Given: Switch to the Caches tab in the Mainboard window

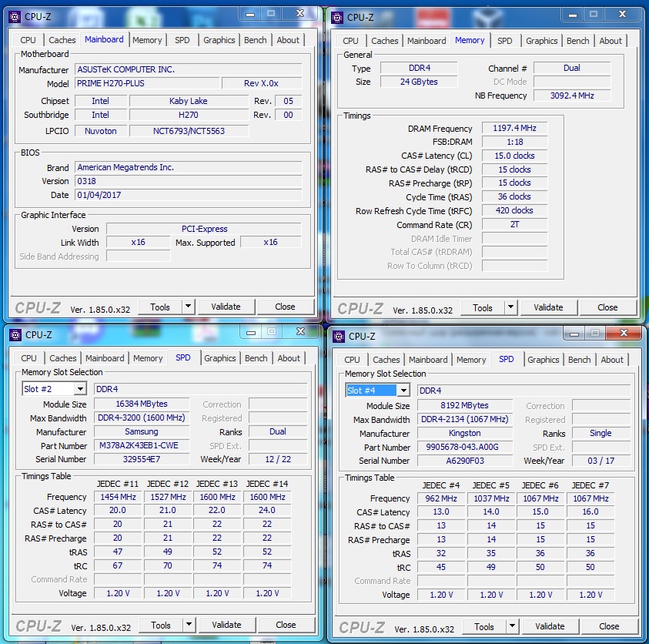Looking at the screenshot, I should 62,40.
